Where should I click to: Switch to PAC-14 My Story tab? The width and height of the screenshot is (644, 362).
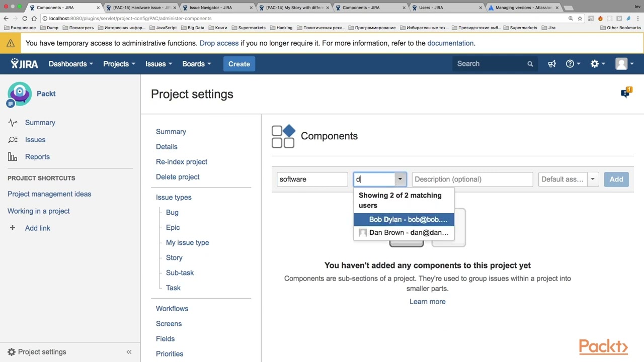pyautogui.click(x=293, y=8)
